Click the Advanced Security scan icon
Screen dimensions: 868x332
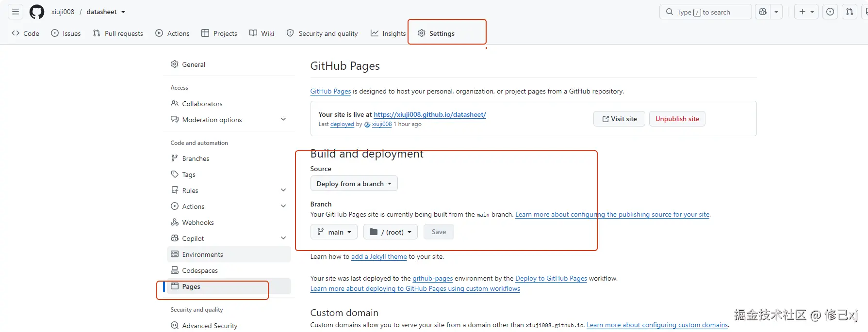[x=175, y=325]
